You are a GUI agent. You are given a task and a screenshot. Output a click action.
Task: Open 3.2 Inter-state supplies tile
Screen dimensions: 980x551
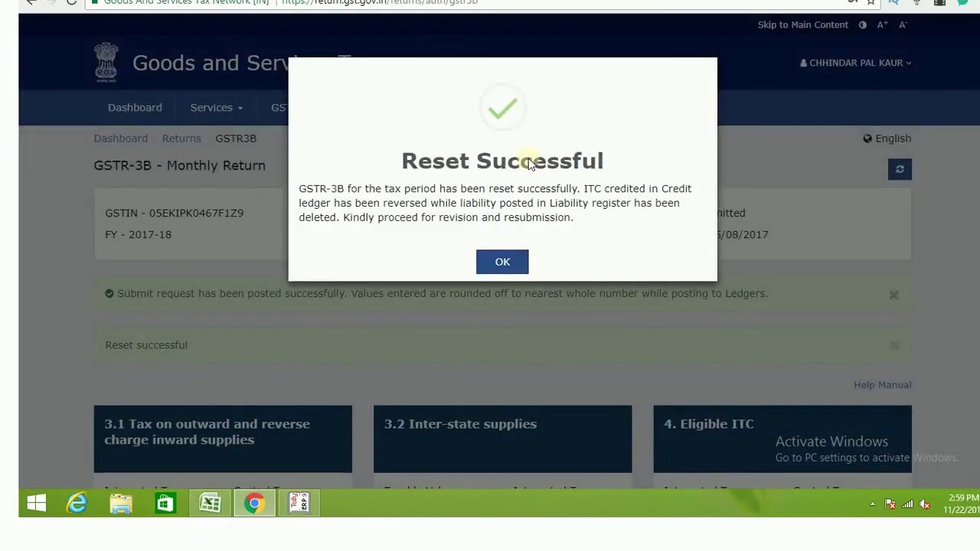coord(502,439)
